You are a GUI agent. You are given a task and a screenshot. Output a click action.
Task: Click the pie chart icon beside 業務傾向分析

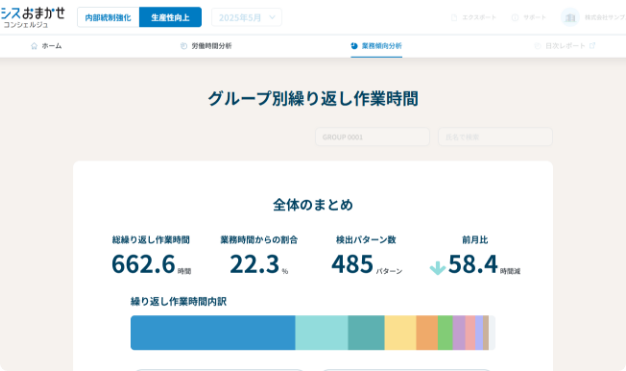354,46
